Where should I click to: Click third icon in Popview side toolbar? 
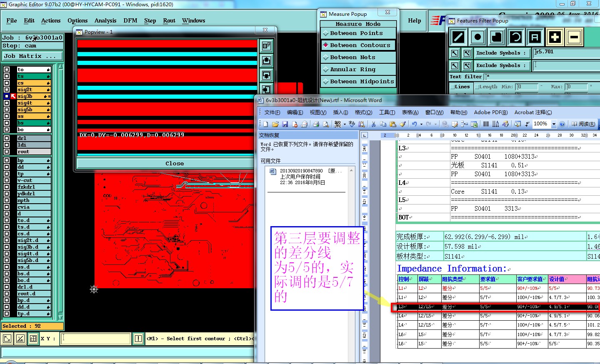click(x=267, y=75)
